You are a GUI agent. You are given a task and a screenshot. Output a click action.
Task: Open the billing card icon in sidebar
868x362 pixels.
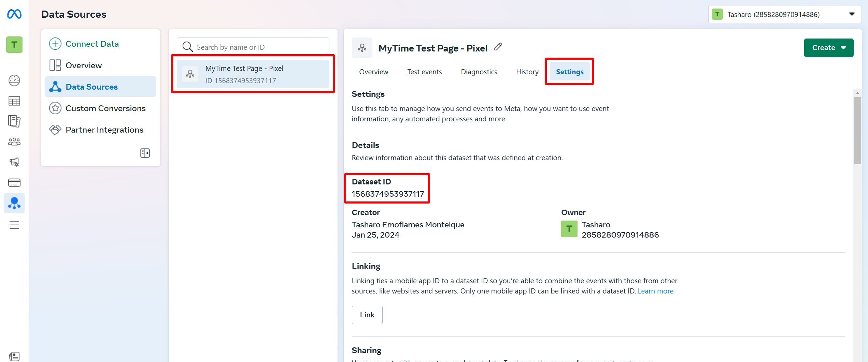[14, 183]
